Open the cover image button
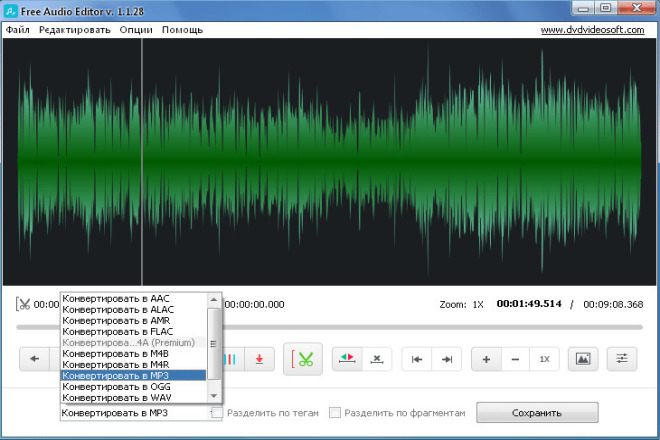660x440 pixels. (582, 359)
